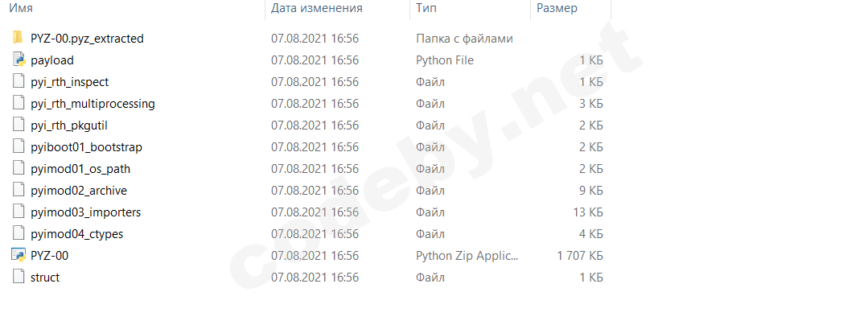Click the 1 707 КБ size cell
The height and width of the screenshot is (325, 868).
(579, 255)
